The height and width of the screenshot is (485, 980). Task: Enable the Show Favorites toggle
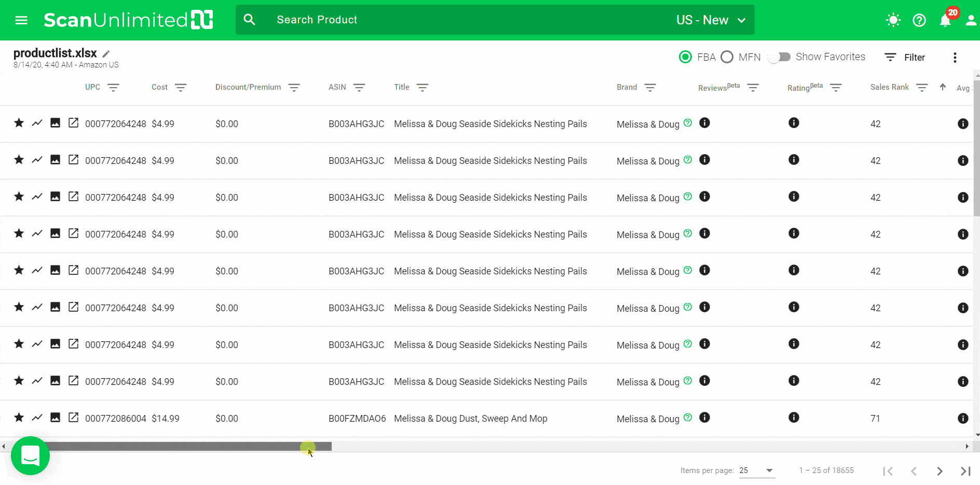[779, 57]
